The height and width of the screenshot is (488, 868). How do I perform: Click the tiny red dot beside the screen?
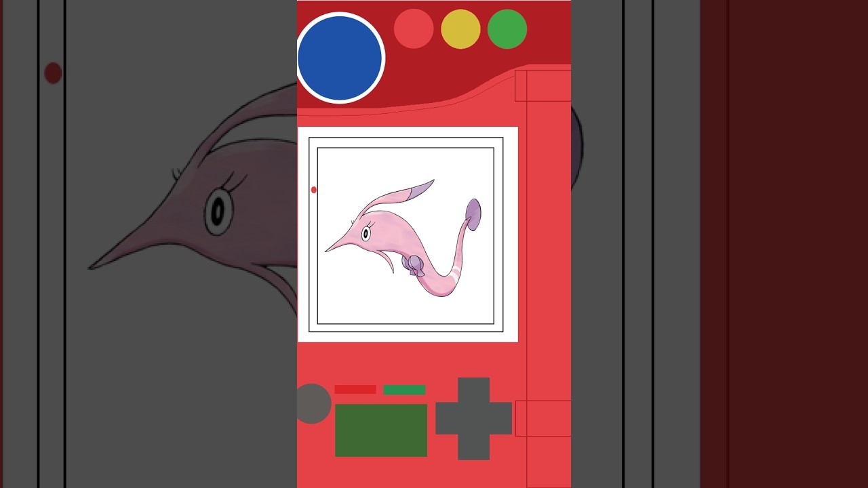(x=313, y=190)
